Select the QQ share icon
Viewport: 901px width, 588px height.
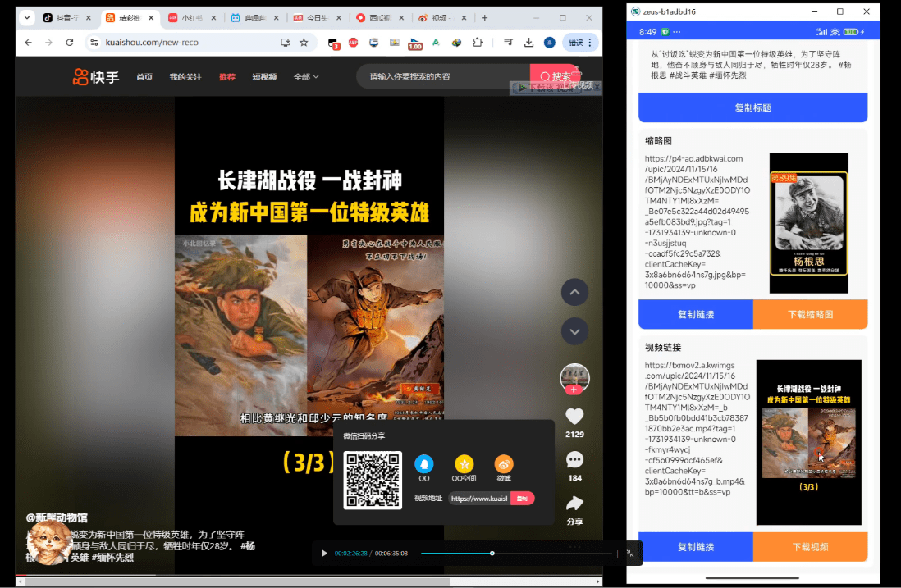pos(424,463)
